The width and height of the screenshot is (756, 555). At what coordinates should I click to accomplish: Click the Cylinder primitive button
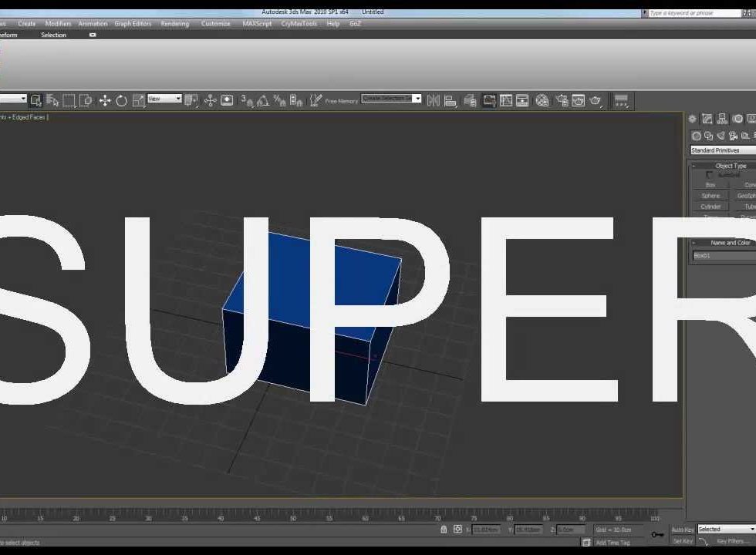click(710, 207)
